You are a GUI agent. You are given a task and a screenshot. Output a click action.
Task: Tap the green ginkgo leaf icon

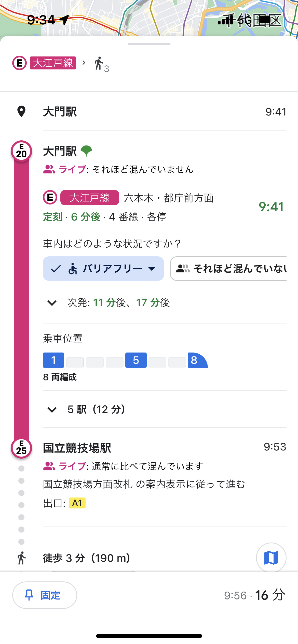[x=86, y=151]
